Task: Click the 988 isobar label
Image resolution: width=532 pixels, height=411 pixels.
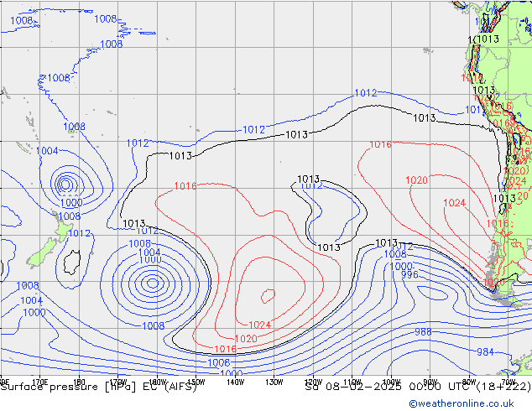Action: coord(423,331)
